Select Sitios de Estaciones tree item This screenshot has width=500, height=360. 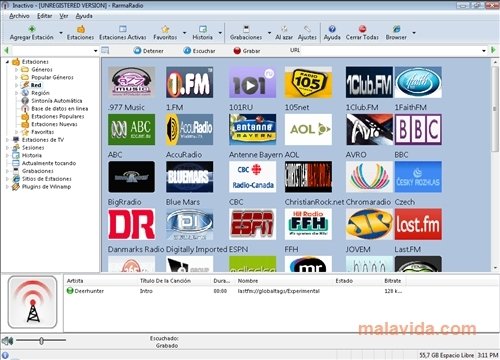tap(47, 179)
